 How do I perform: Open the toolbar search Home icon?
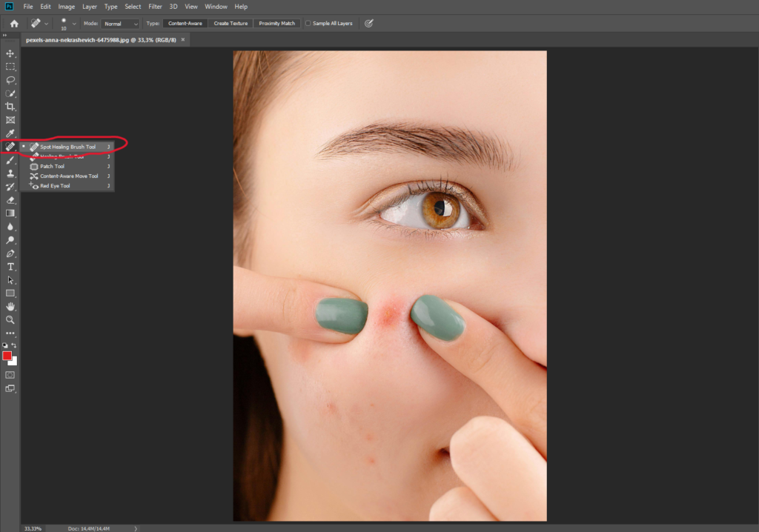coord(13,23)
